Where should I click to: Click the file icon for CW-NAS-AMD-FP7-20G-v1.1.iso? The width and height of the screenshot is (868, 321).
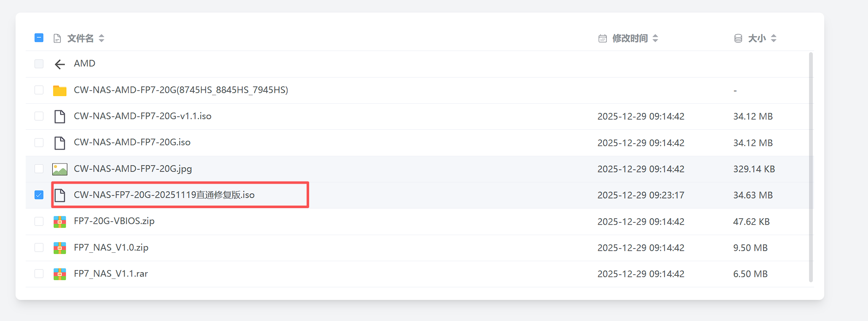point(60,117)
